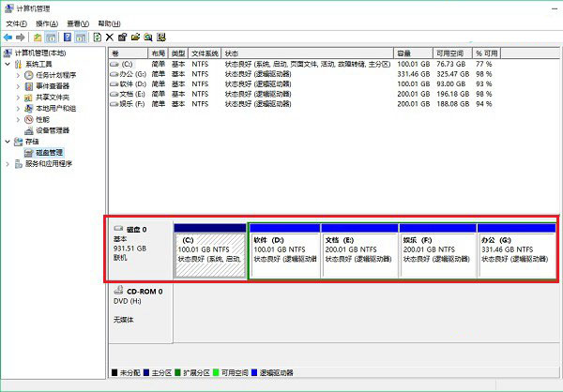Expand the 任务计划程序 tree node
563x392 pixels.
(x=17, y=75)
